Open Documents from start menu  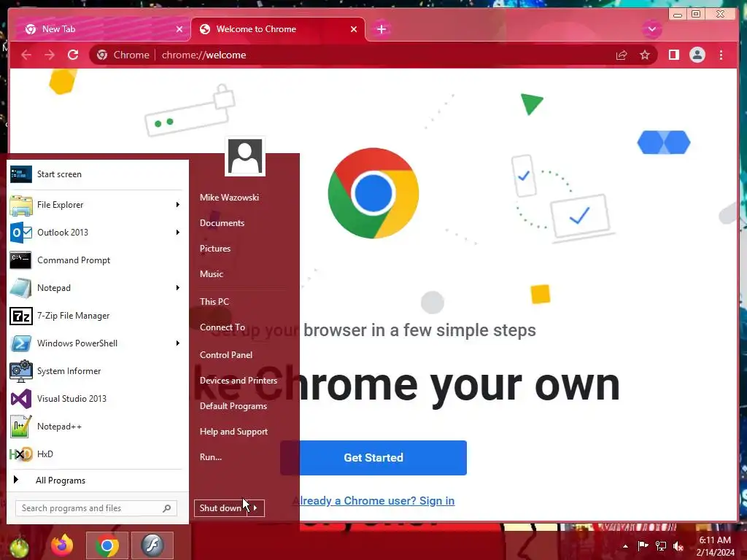click(x=222, y=223)
